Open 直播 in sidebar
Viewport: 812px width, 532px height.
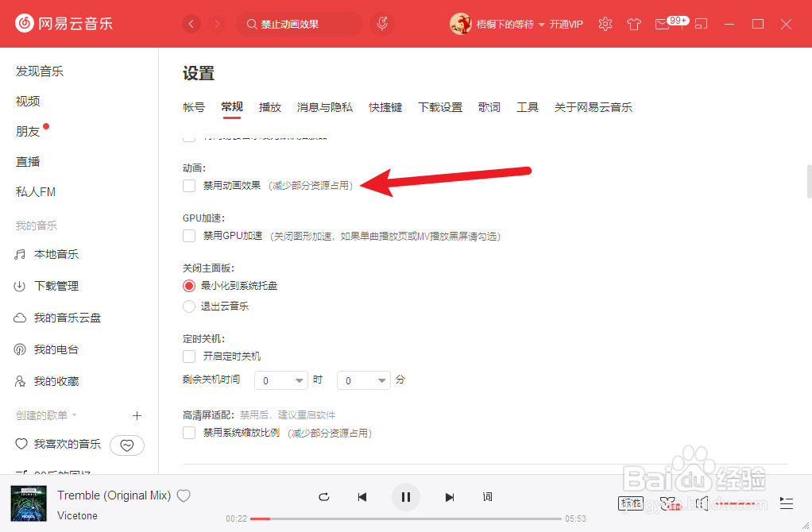point(28,162)
